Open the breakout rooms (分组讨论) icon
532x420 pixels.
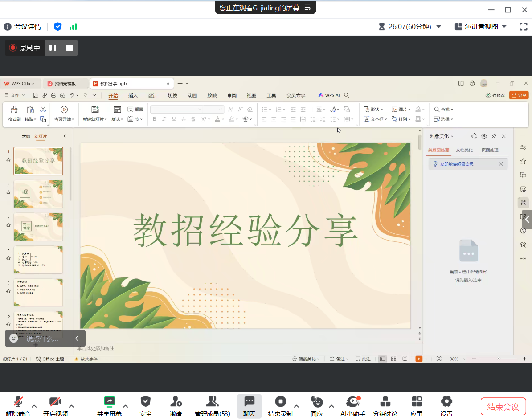click(x=385, y=402)
